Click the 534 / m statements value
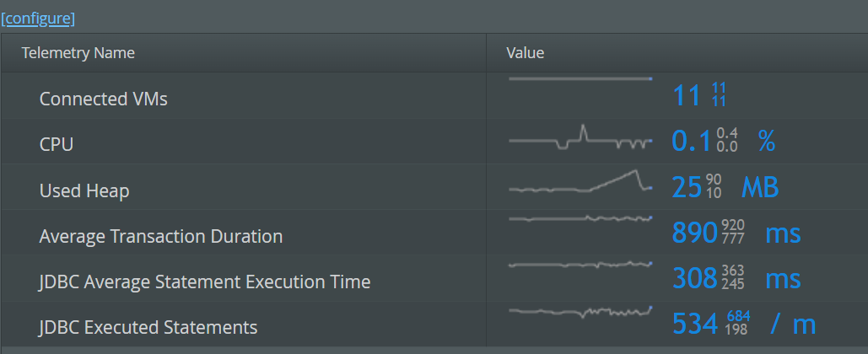Screen dimensions: 868x354 pos(744,324)
